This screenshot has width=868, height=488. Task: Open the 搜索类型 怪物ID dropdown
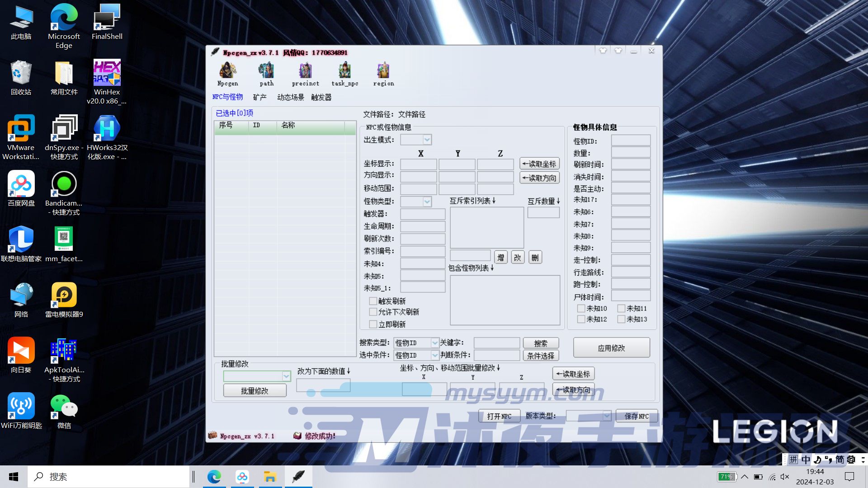[x=434, y=343]
